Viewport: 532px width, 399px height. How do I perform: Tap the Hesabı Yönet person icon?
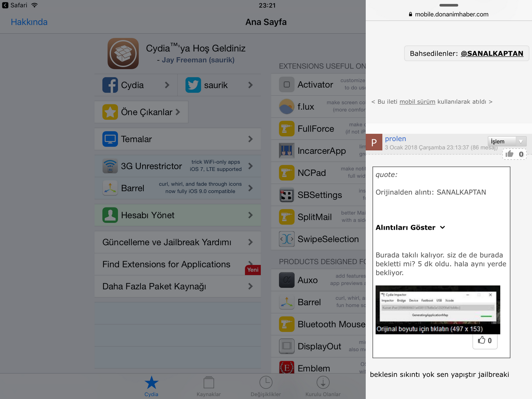(x=110, y=215)
